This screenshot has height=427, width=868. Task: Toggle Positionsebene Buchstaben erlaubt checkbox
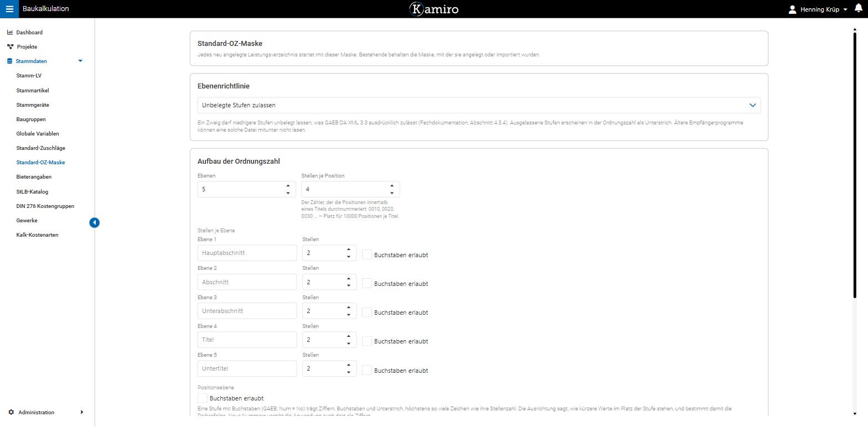coord(203,398)
